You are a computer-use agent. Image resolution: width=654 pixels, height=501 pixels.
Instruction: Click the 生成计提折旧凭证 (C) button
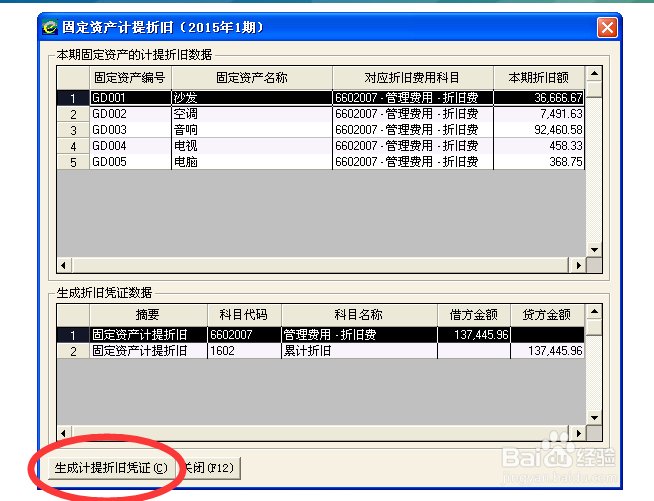pos(111,468)
